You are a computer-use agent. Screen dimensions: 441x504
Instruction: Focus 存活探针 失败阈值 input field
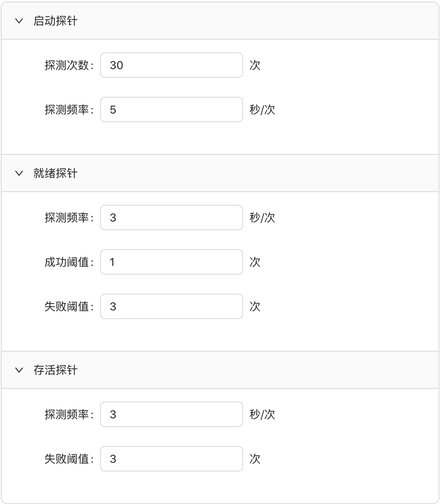tap(171, 459)
